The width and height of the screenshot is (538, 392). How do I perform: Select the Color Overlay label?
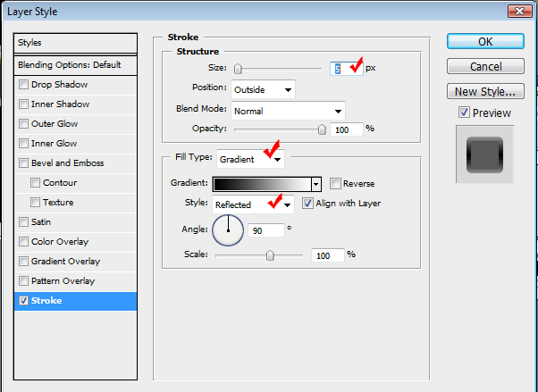[x=60, y=241]
